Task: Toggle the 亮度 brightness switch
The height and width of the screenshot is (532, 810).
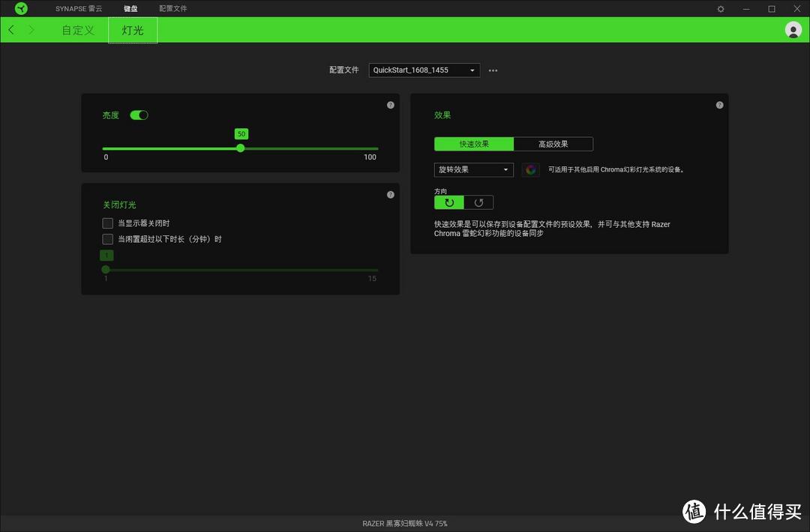Action: (139, 115)
